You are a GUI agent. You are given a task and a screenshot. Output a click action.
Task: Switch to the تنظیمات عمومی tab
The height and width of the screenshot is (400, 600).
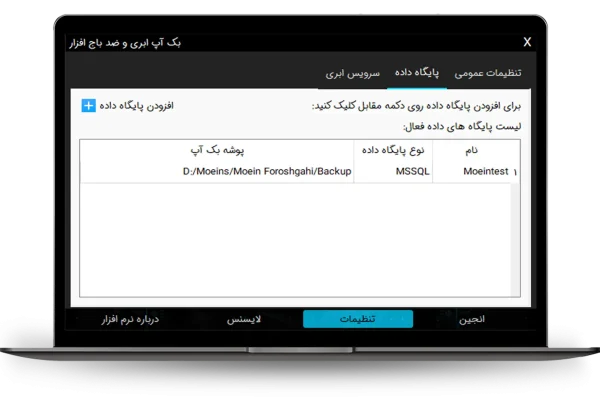(488, 74)
